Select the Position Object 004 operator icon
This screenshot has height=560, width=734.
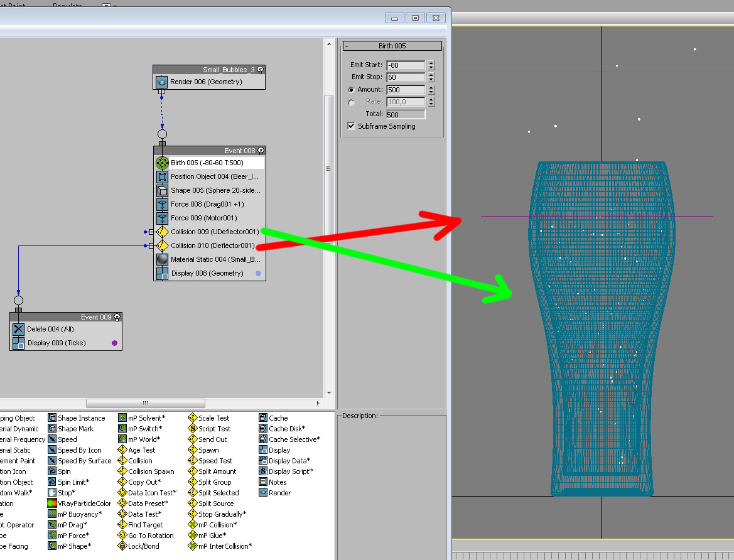pyautogui.click(x=162, y=176)
